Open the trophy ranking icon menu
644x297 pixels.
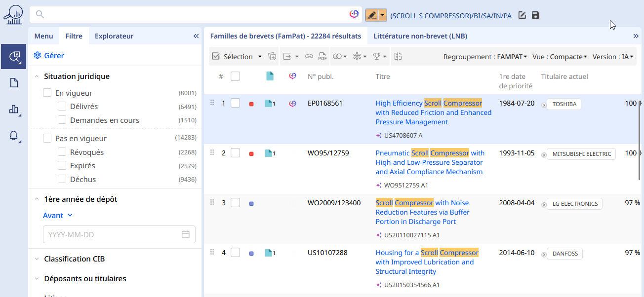click(380, 57)
